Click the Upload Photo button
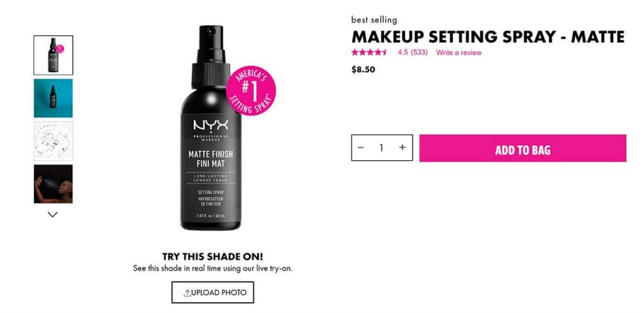 tap(213, 292)
